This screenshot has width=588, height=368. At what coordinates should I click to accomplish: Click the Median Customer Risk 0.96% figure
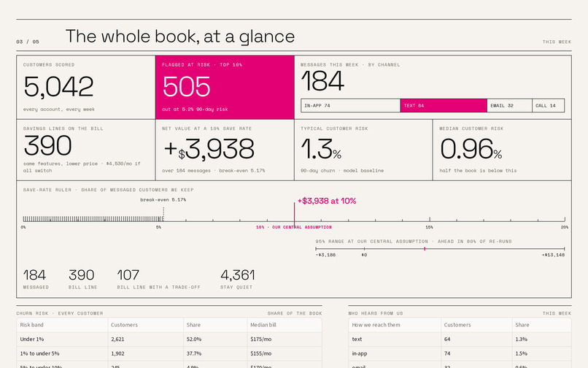point(471,149)
